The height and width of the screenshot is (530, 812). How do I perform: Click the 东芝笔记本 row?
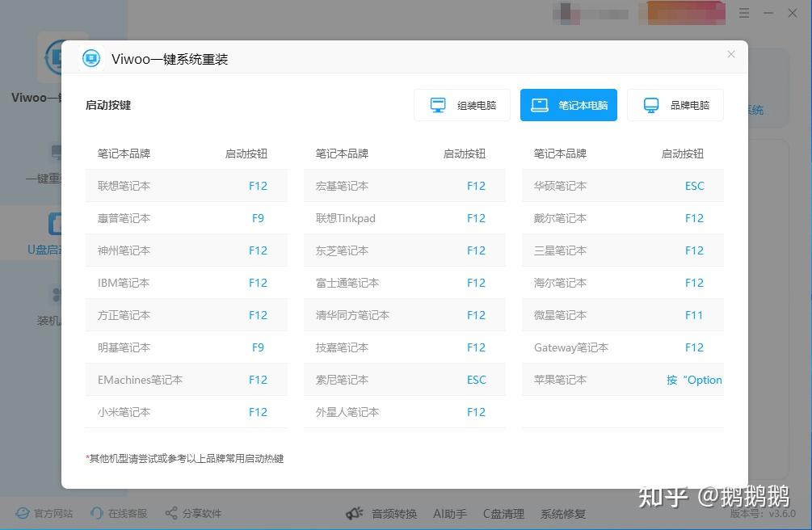click(405, 250)
